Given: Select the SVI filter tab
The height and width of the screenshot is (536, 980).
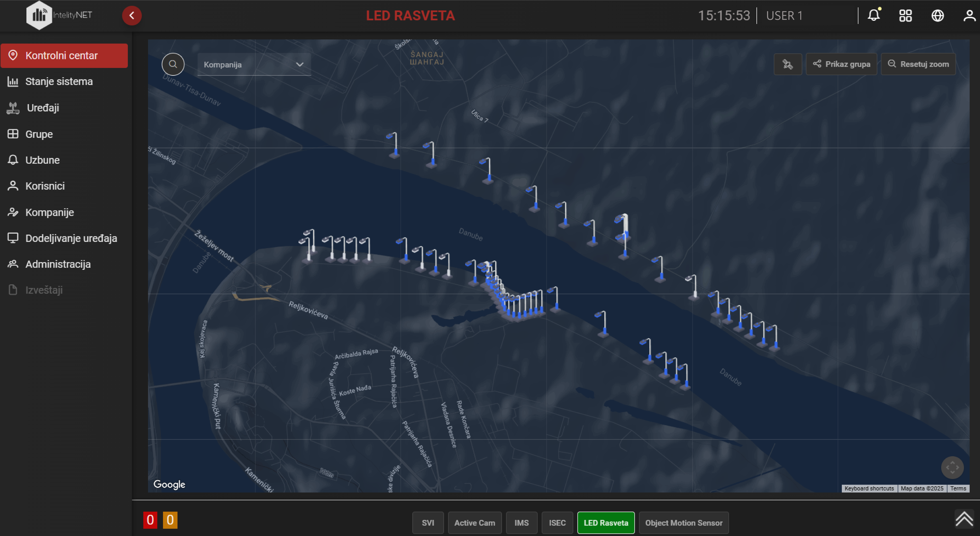Looking at the screenshot, I should click(x=428, y=523).
